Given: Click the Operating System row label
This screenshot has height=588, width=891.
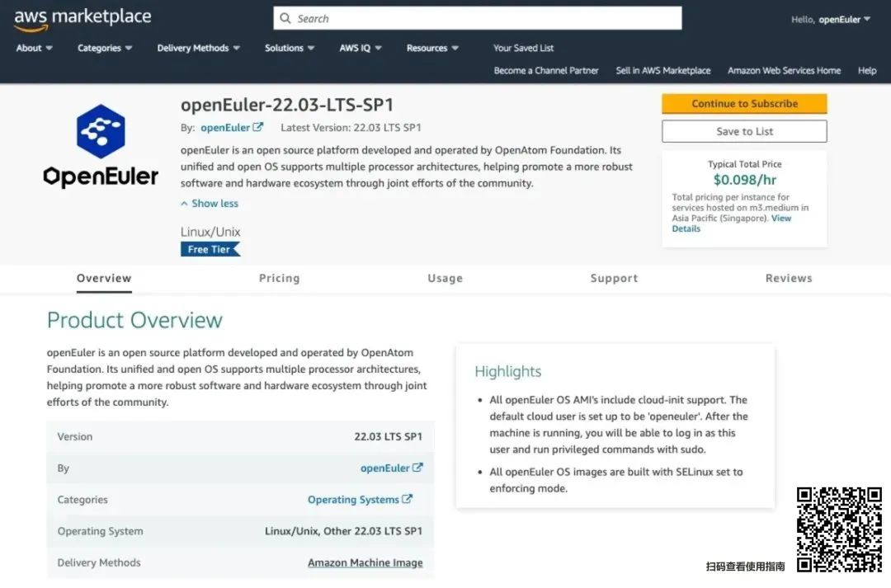Looking at the screenshot, I should (x=100, y=530).
